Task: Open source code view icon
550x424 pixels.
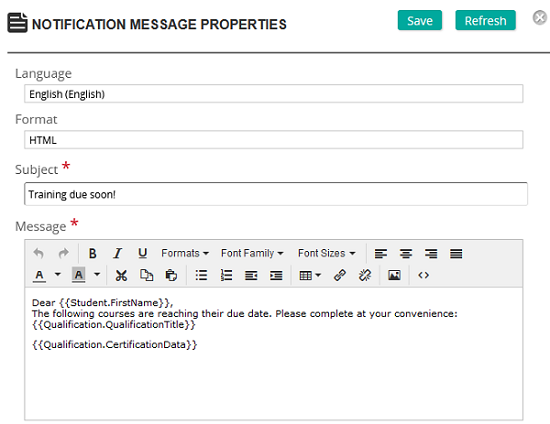Action: (423, 275)
